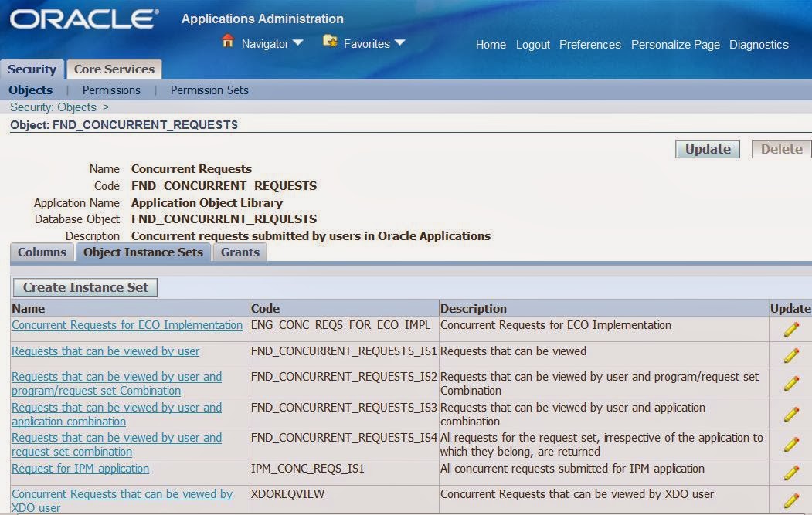Screen dimensions: 812x515
Task: Open the Object Instance Sets tab
Action: point(144,252)
